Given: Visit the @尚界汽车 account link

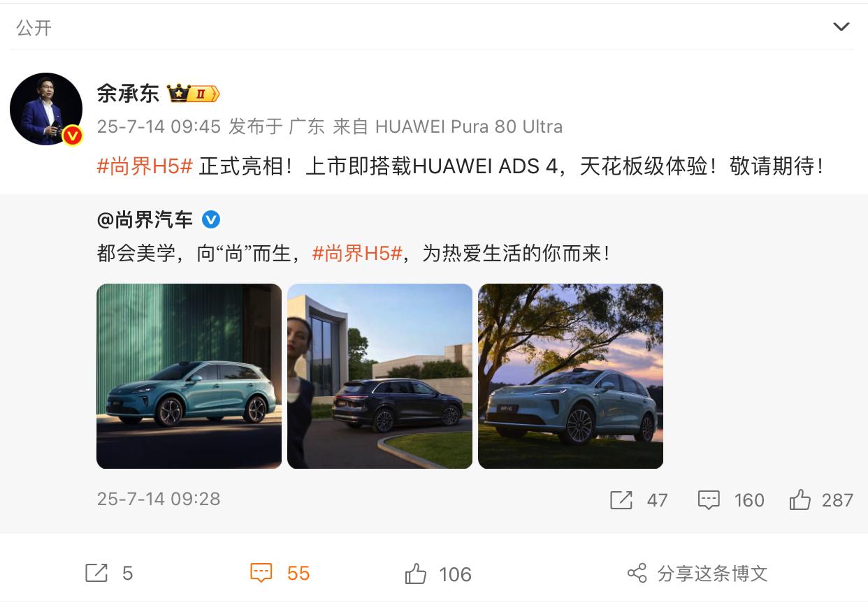Looking at the screenshot, I should (x=145, y=220).
